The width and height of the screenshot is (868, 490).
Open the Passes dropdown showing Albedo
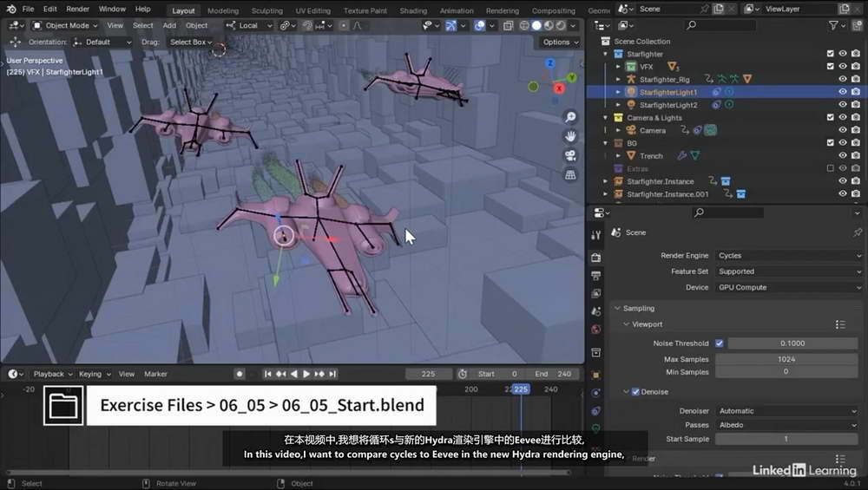tap(786, 425)
